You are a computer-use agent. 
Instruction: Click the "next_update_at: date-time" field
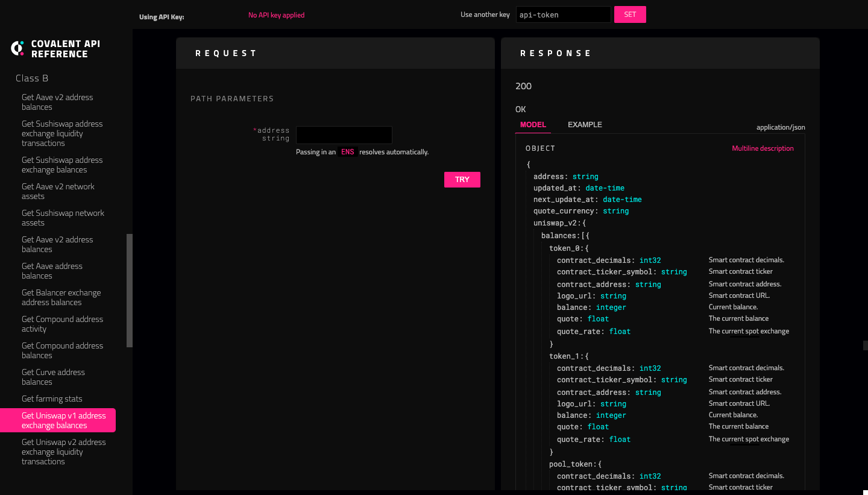[x=588, y=200]
